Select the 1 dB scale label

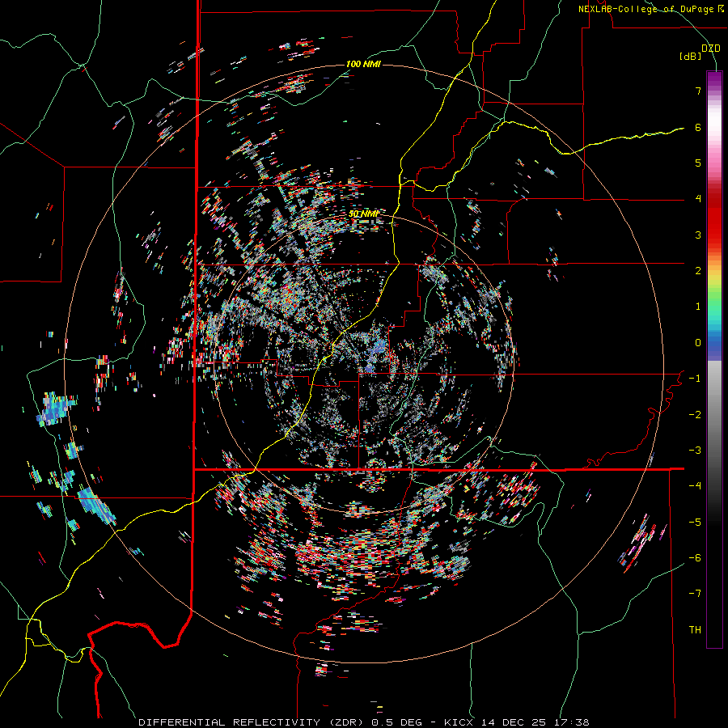[x=698, y=307]
